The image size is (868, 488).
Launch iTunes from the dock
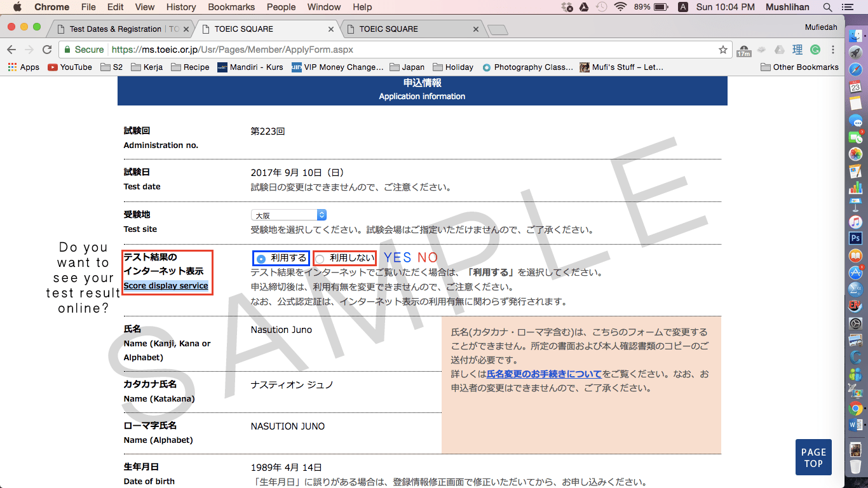[x=855, y=222]
